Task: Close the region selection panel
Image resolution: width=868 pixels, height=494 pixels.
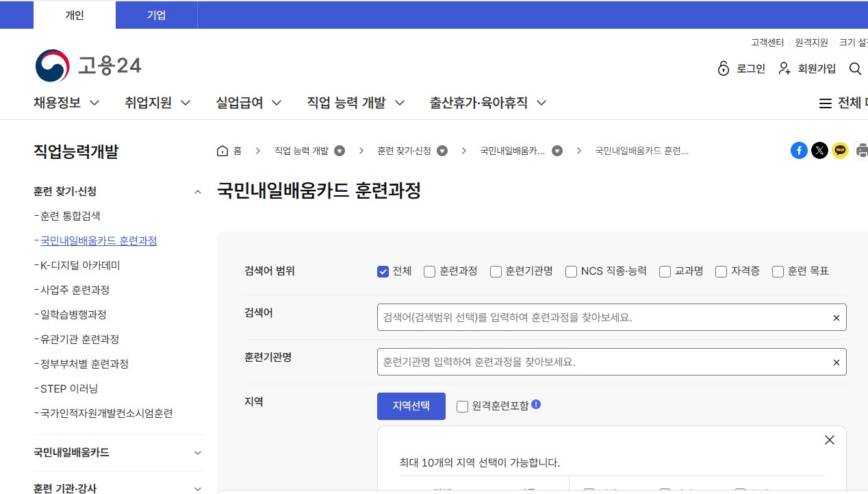Action: coord(830,440)
